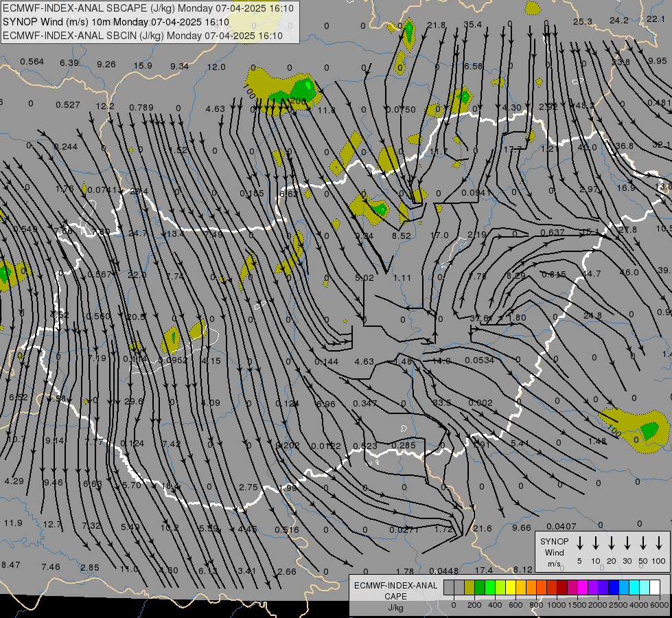Pick the dark green CAPE legend swatch
Image resolution: width=672 pixels, height=618 pixels.
(x=480, y=588)
